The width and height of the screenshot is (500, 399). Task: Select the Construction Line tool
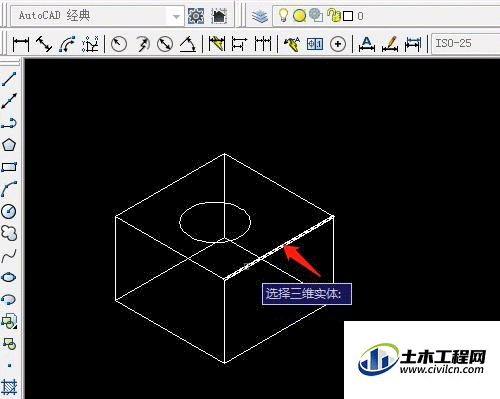tap(9, 101)
